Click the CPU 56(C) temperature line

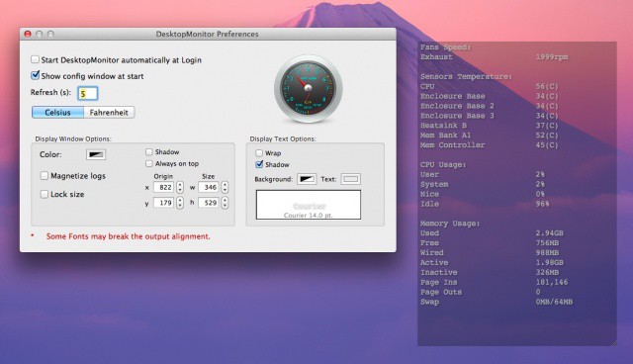(490, 86)
